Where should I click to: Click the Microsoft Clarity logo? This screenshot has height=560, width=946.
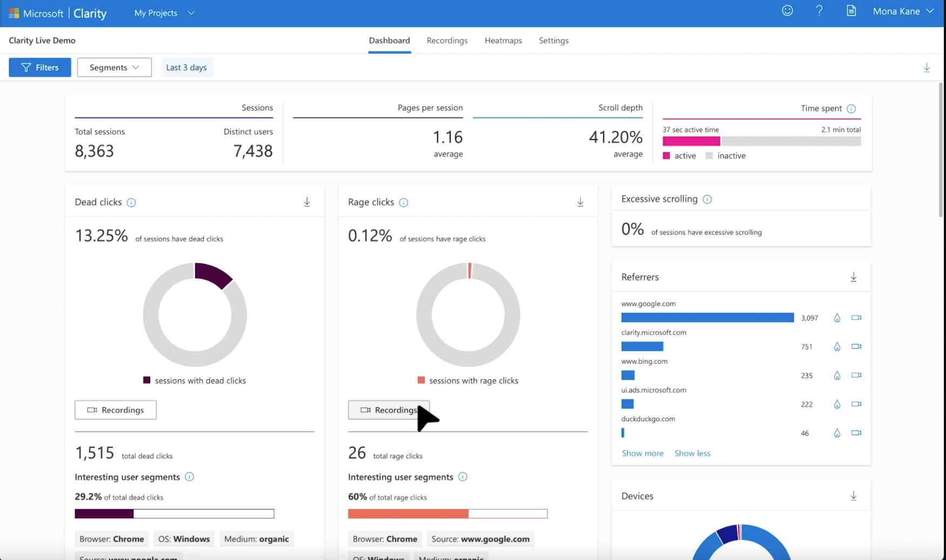click(x=58, y=13)
